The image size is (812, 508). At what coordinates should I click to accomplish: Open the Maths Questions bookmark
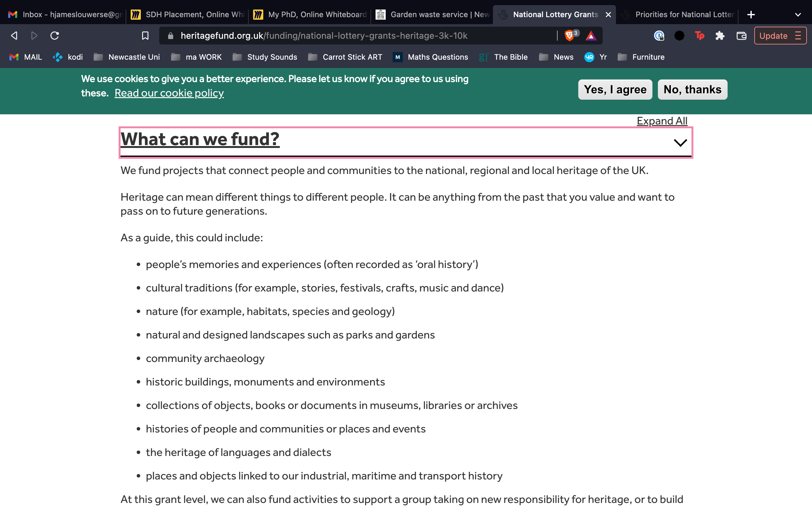tap(430, 57)
